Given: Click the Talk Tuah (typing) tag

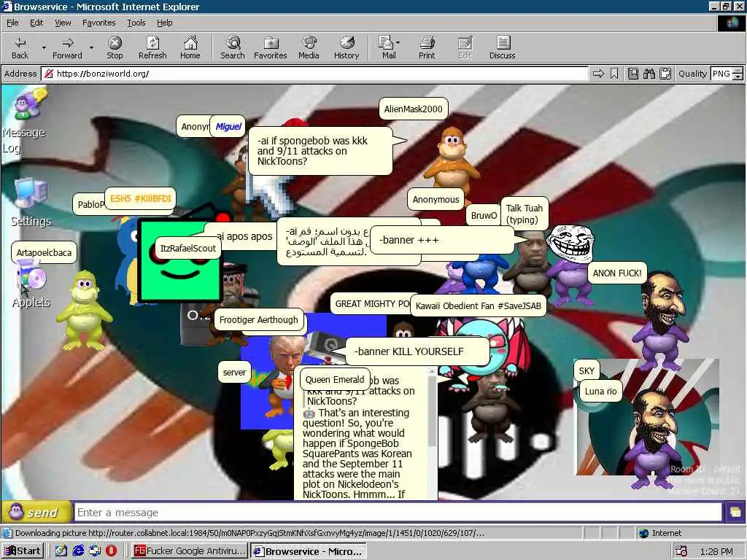Looking at the screenshot, I should [x=524, y=214].
